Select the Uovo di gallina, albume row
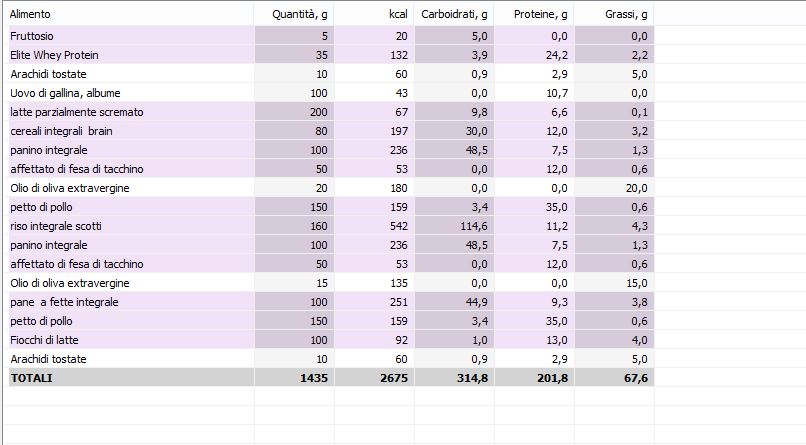Screen dimensions: 806x445 point(63,93)
